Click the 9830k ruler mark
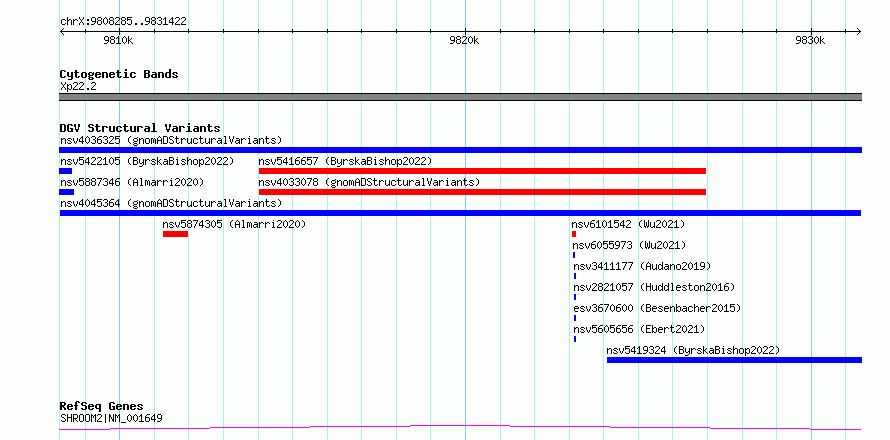The height and width of the screenshot is (440, 890). (x=811, y=41)
